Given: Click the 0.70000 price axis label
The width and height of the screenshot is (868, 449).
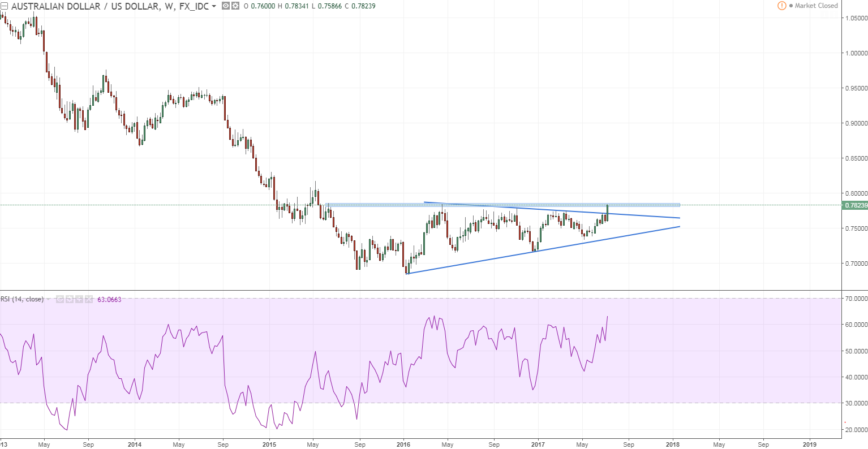Looking at the screenshot, I should [856, 264].
